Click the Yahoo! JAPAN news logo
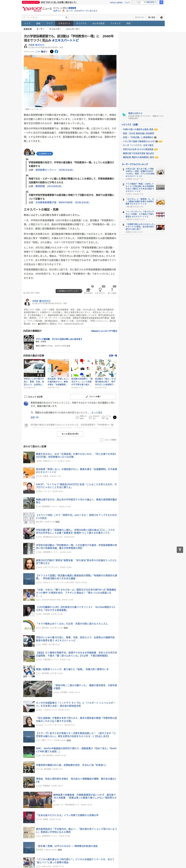Screen dimensions: 186x868 (x=37, y=9)
